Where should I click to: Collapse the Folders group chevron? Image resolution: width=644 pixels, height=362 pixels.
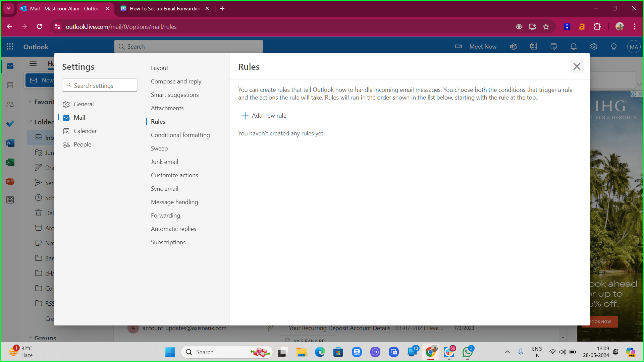pyautogui.click(x=30, y=122)
